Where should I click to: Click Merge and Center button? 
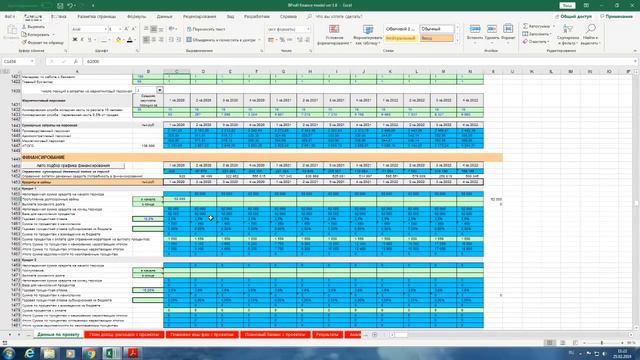pos(221,40)
